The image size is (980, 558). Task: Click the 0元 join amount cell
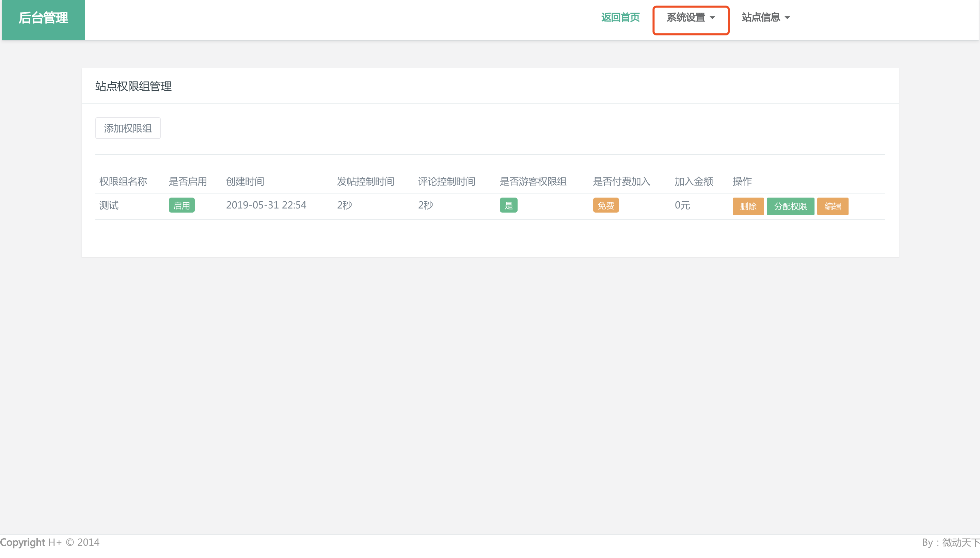click(682, 205)
